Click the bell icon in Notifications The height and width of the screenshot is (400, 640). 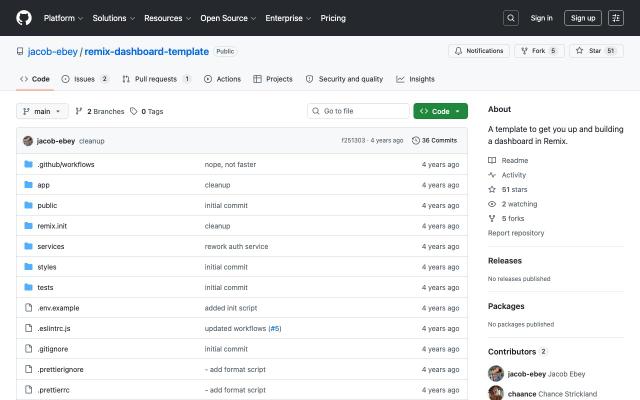(x=458, y=51)
